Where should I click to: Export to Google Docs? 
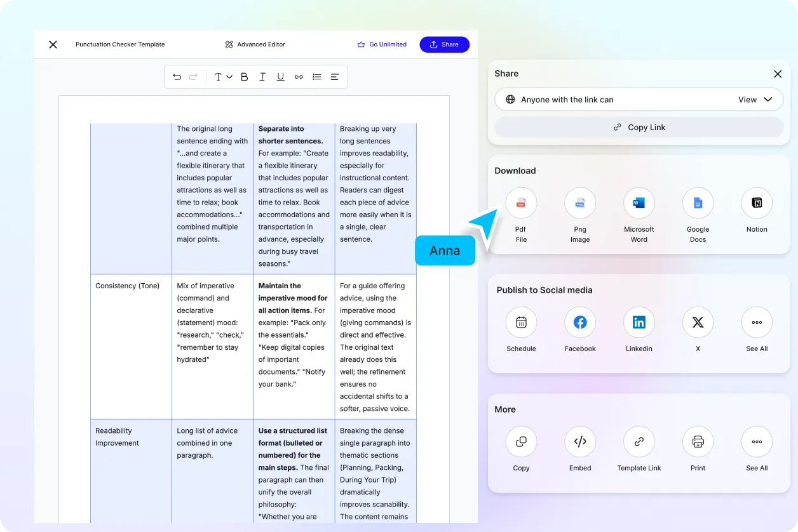(x=698, y=203)
